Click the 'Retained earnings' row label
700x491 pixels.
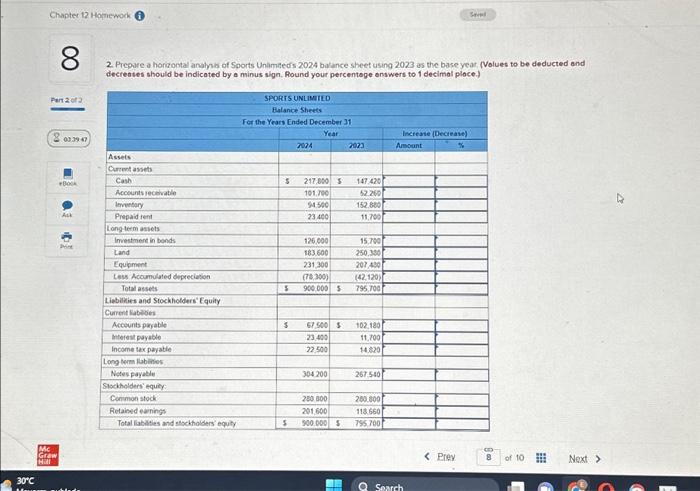tap(138, 411)
